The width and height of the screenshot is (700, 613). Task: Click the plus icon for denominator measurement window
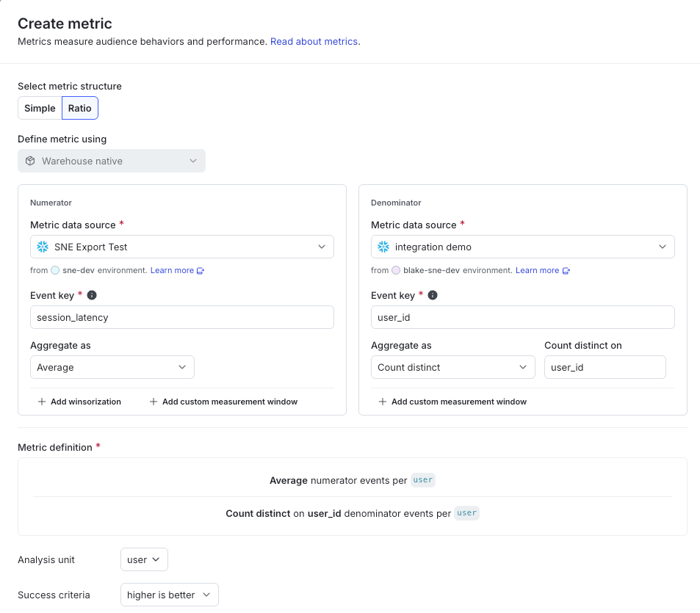382,402
